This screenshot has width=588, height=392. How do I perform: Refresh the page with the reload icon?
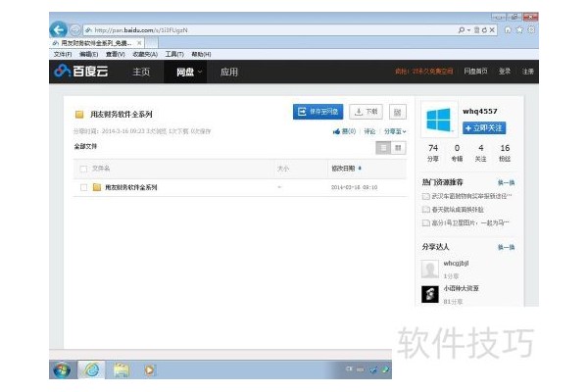click(x=484, y=30)
